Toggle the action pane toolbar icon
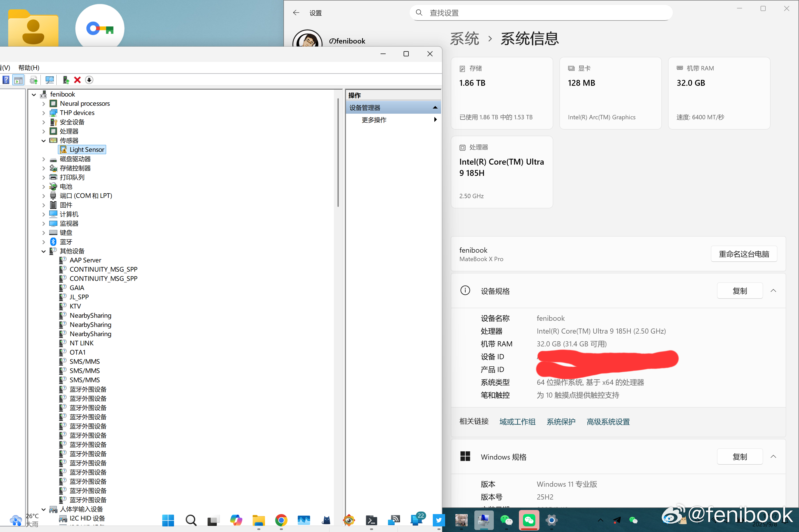Viewport: 799px width, 532px height. (18, 80)
